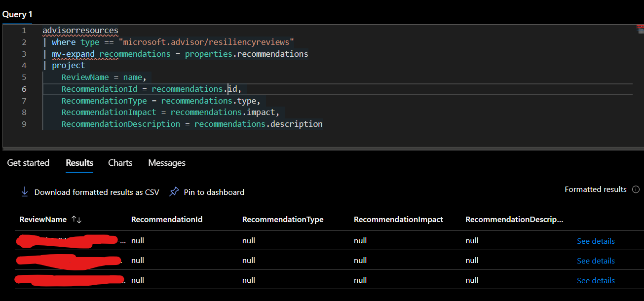
Task: Download formatted results as CSV
Action: pyautogui.click(x=97, y=192)
